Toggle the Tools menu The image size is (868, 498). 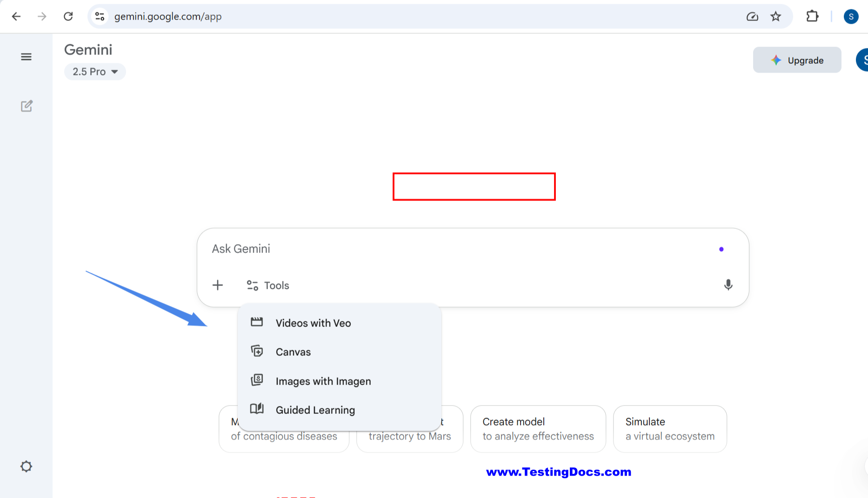(x=268, y=286)
